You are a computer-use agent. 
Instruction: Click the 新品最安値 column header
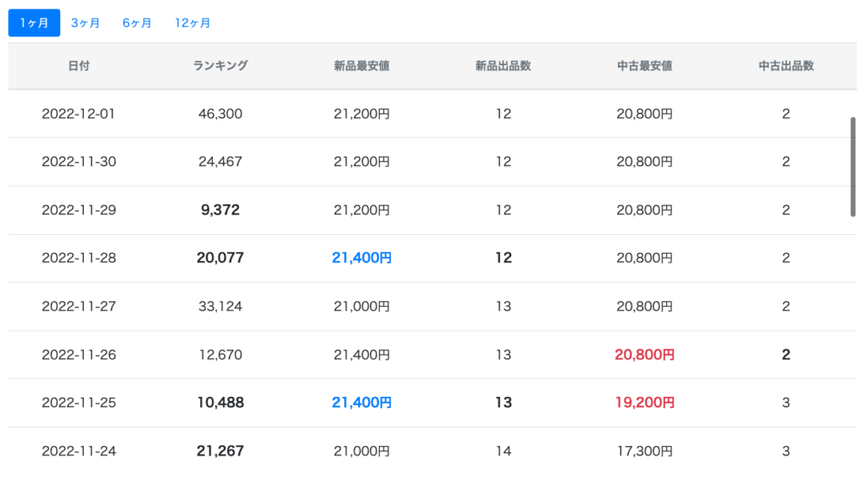click(361, 66)
